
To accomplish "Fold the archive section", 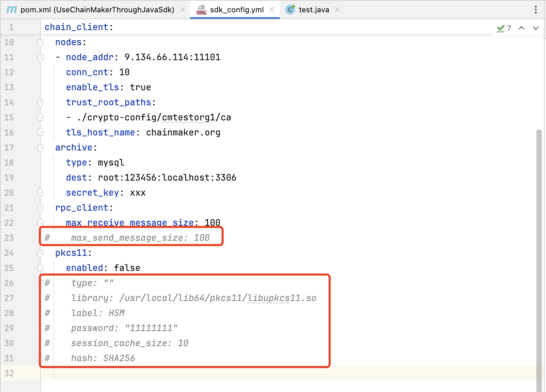I will click(x=40, y=148).
